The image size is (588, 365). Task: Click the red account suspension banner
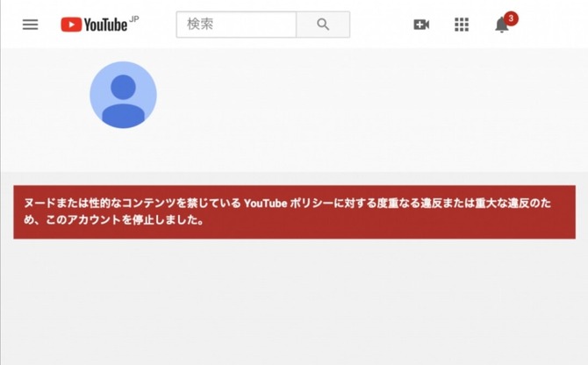pyautogui.click(x=294, y=211)
